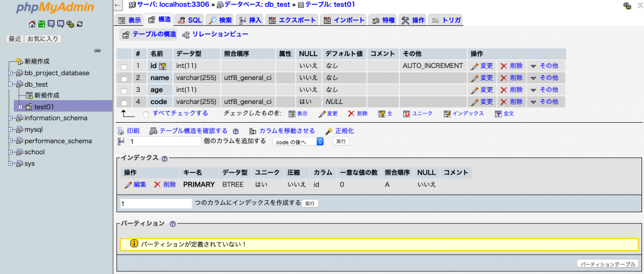Expand the bb_project_database tree node
Screen dimensions: 644x274
[x=11, y=73]
